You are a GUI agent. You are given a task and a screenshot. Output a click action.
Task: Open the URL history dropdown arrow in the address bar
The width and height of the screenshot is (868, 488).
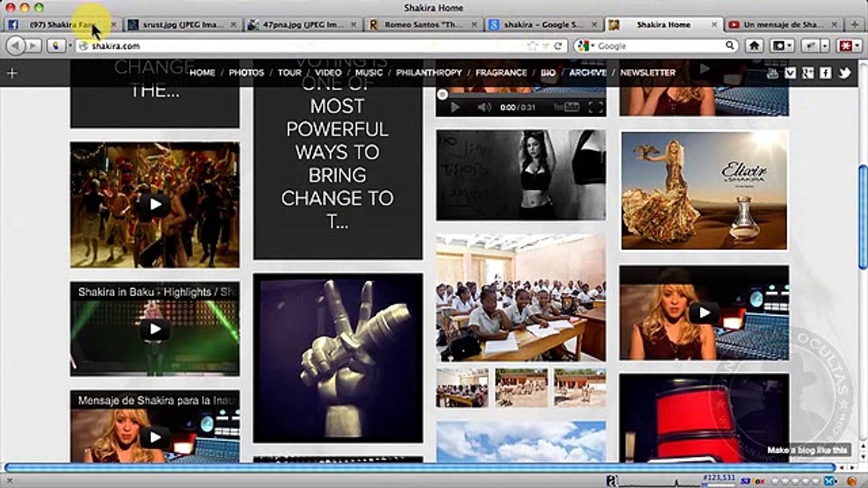546,46
